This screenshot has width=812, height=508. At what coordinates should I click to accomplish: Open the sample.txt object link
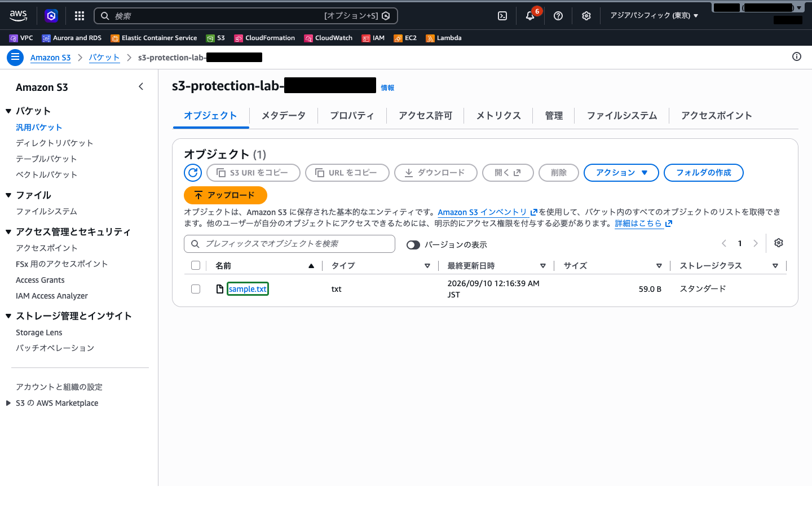pyautogui.click(x=248, y=289)
